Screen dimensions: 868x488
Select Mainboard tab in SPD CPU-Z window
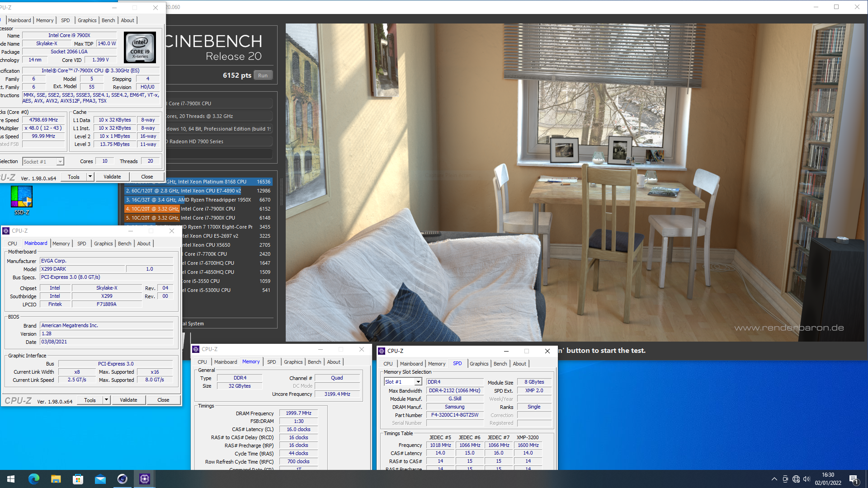point(411,364)
